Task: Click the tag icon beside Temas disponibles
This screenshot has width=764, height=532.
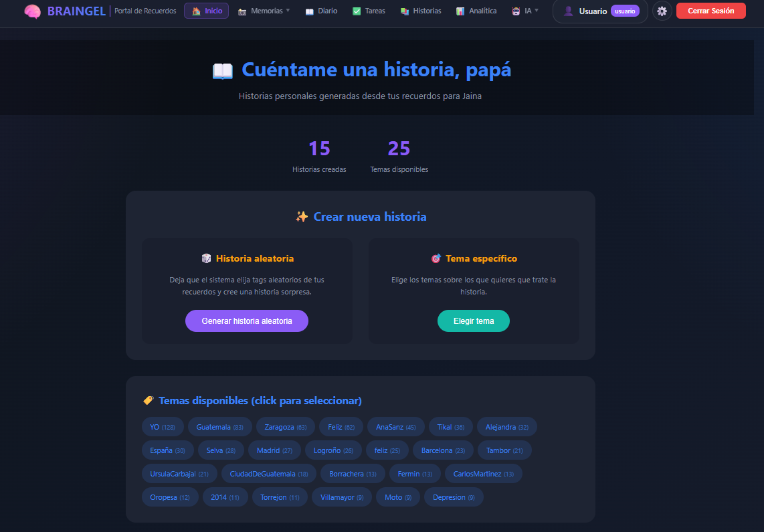Action: click(149, 401)
